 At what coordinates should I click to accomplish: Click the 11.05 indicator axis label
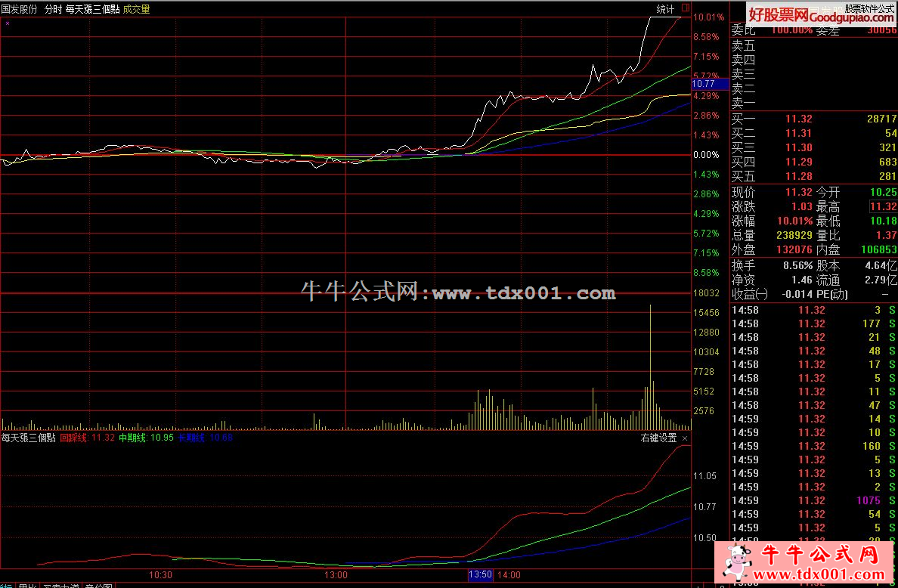pyautogui.click(x=704, y=476)
